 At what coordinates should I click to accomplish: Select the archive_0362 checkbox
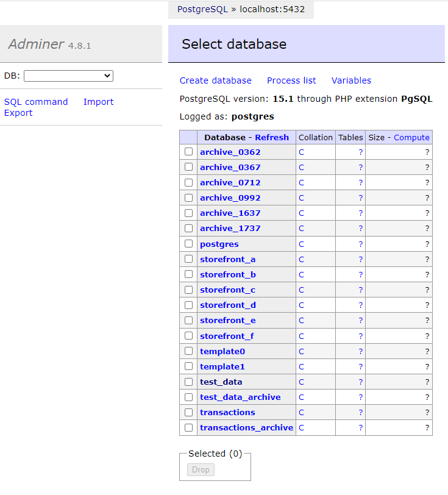pos(188,152)
